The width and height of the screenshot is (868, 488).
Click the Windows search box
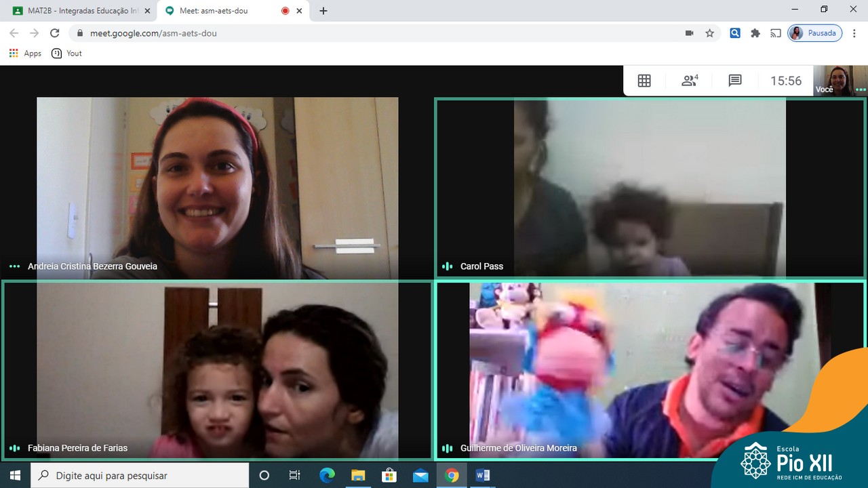coord(140,476)
